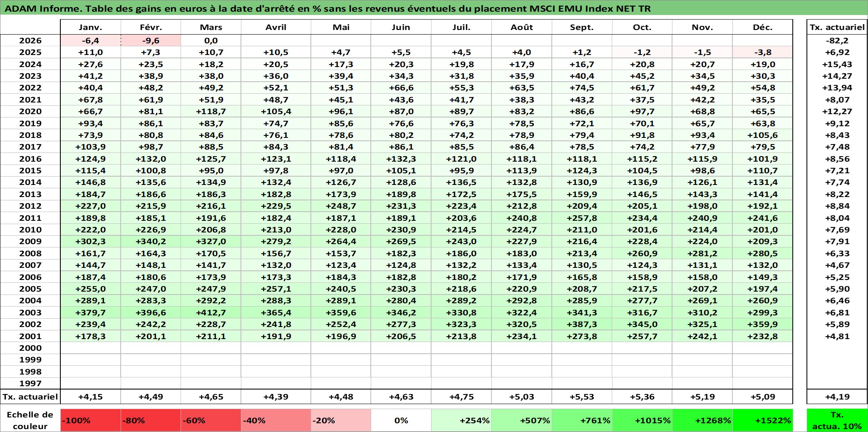868x432 pixels.
Task: Select the 2003 row label
Action: pyautogui.click(x=30, y=312)
